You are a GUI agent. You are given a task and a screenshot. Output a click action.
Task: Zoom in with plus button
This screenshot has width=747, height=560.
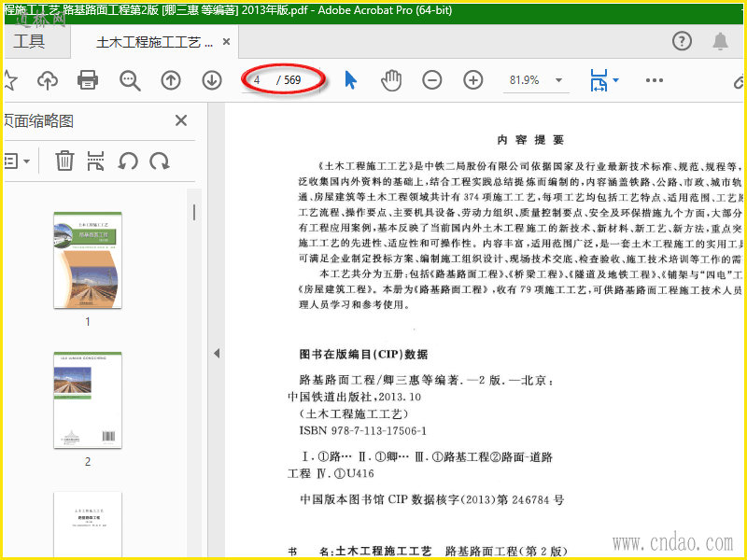pos(473,80)
